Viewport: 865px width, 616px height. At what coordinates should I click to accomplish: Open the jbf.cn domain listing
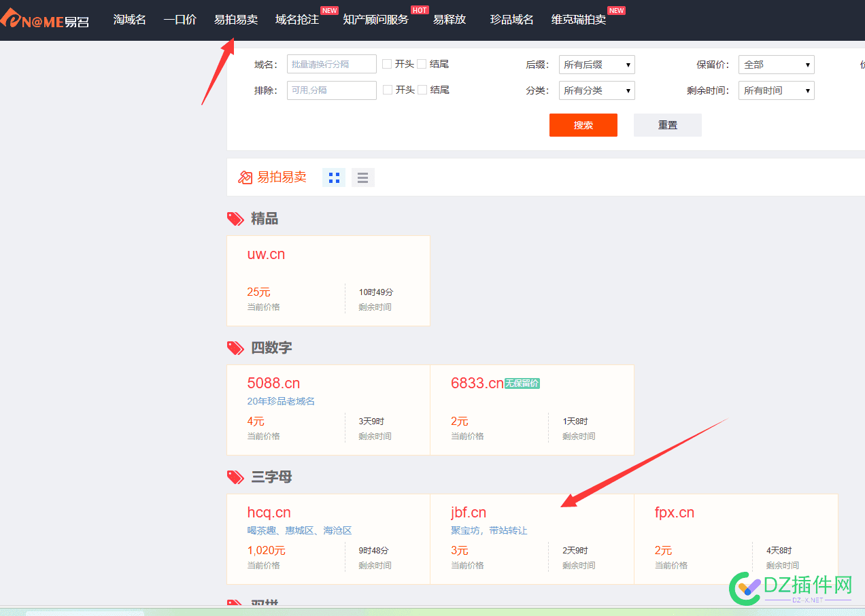(x=469, y=513)
